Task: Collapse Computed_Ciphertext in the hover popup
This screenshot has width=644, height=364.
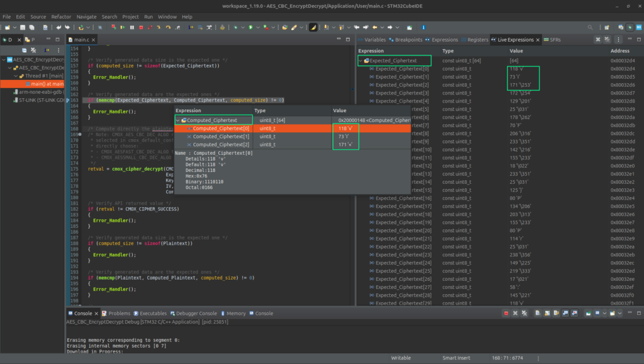Action: click(178, 120)
